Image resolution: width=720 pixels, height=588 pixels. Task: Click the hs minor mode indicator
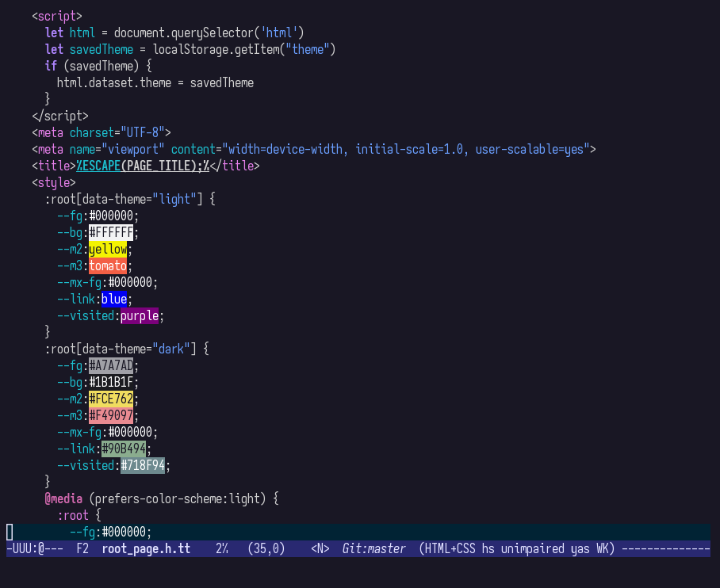pos(488,549)
